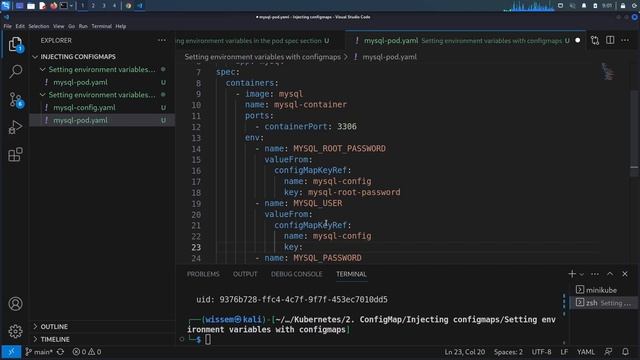Open the file manager from top panel
This screenshot has height=360, width=640.
[x=31, y=6]
